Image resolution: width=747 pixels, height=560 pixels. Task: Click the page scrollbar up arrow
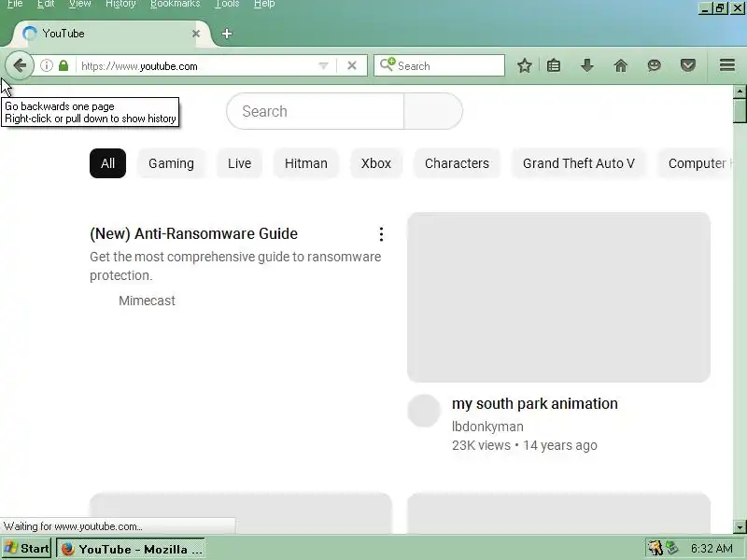pyautogui.click(x=740, y=91)
